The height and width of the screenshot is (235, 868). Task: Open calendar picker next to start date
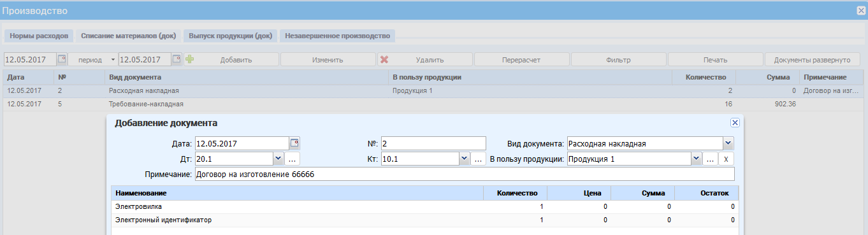point(62,59)
